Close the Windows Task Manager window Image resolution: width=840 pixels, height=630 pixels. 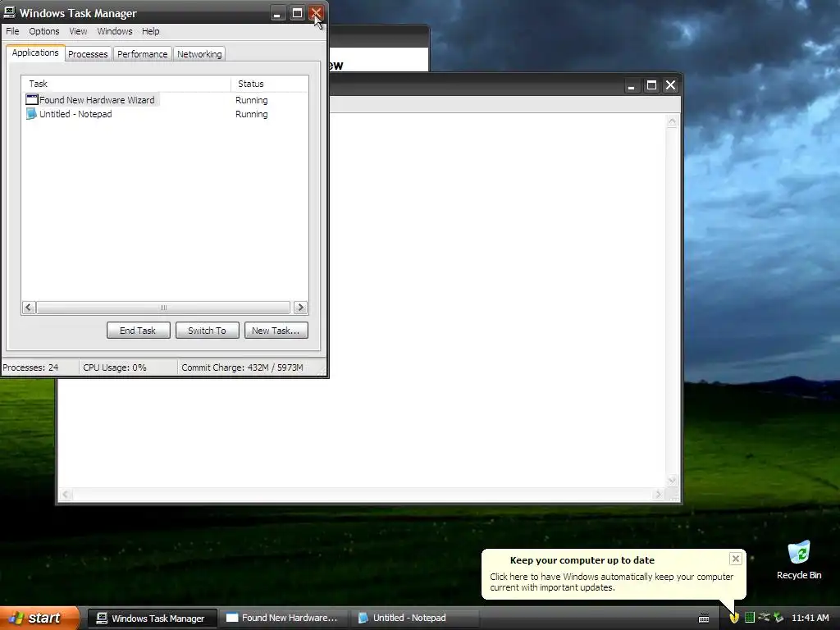click(x=316, y=13)
